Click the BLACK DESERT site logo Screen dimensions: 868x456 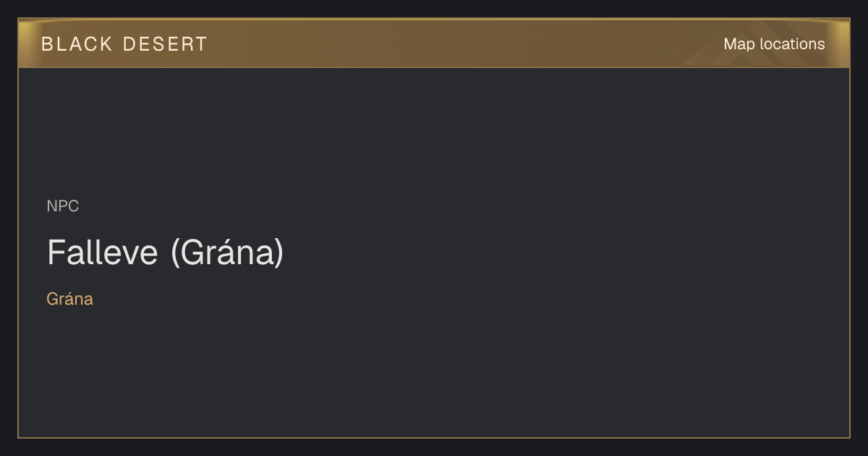point(124,44)
